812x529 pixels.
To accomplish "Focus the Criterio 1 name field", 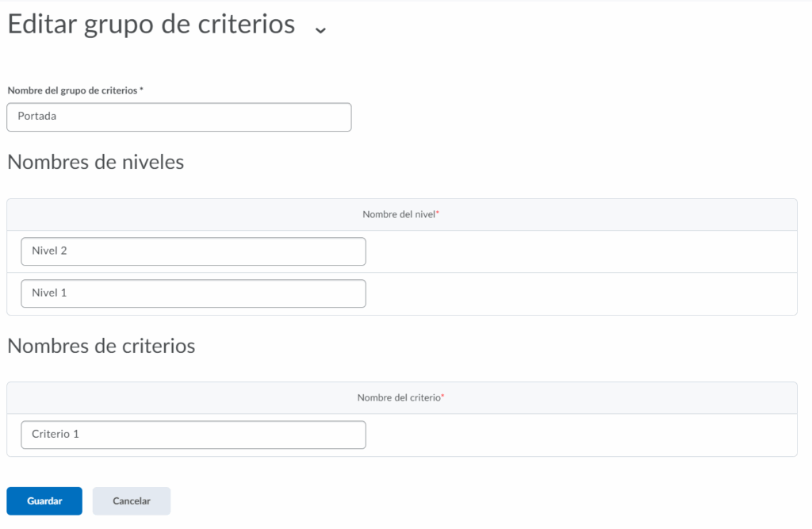I will (193, 435).
